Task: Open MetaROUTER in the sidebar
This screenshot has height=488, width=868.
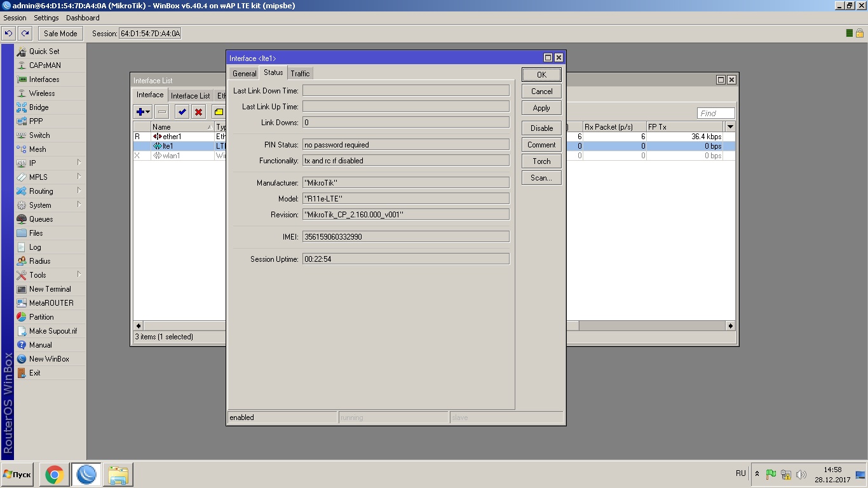Action: 50,303
